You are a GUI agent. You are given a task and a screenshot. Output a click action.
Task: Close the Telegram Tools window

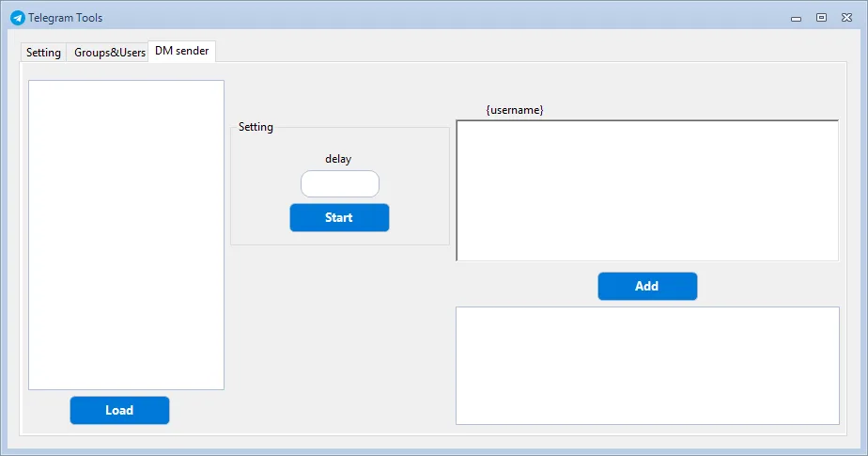(x=846, y=17)
